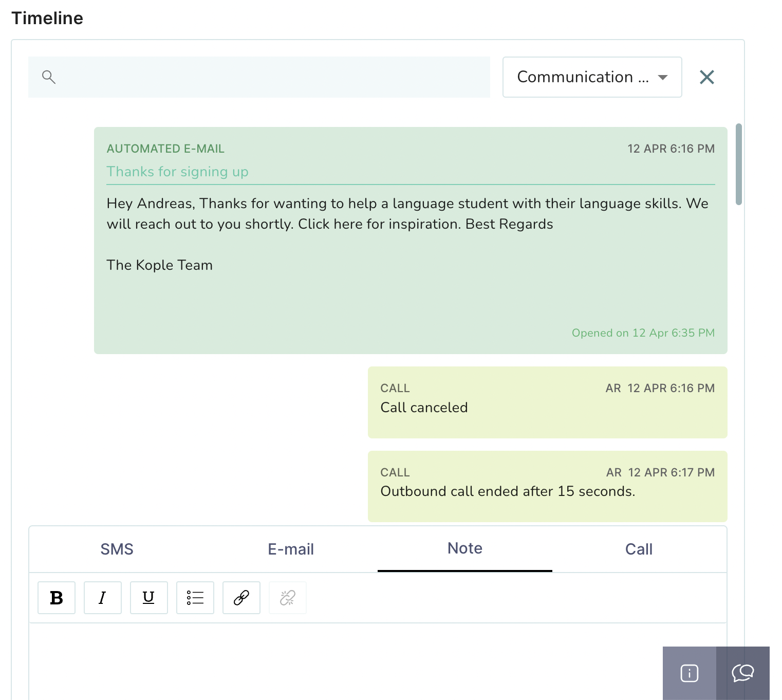Click the search magnifier icon

tap(49, 77)
